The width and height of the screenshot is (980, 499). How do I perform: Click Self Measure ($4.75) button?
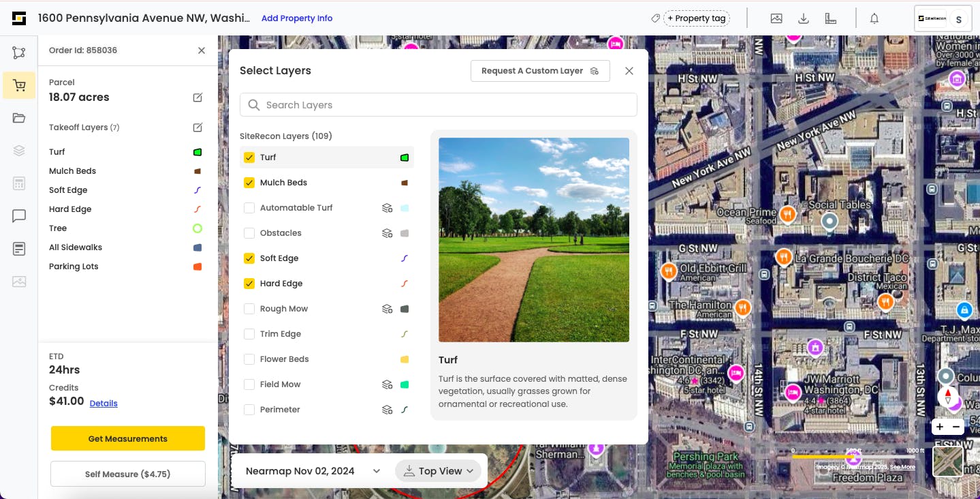pos(128,474)
